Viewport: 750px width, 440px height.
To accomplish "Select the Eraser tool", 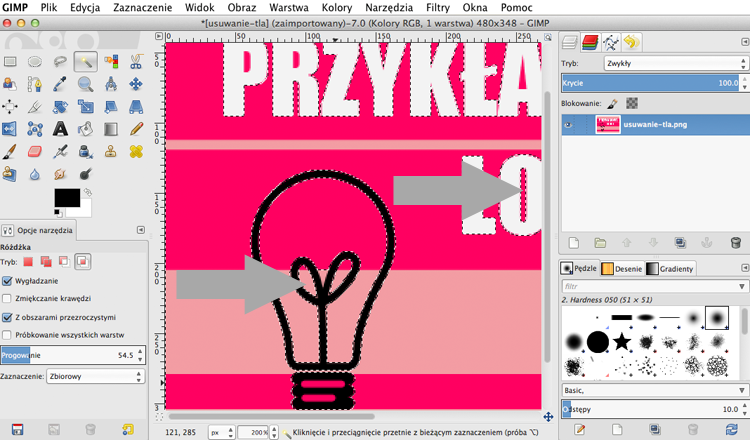I will pyautogui.click(x=35, y=152).
